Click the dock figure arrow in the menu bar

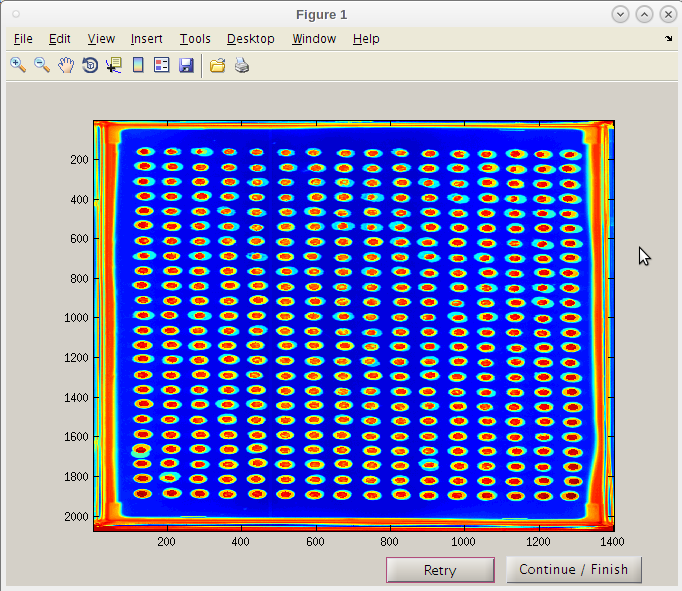pos(669,39)
